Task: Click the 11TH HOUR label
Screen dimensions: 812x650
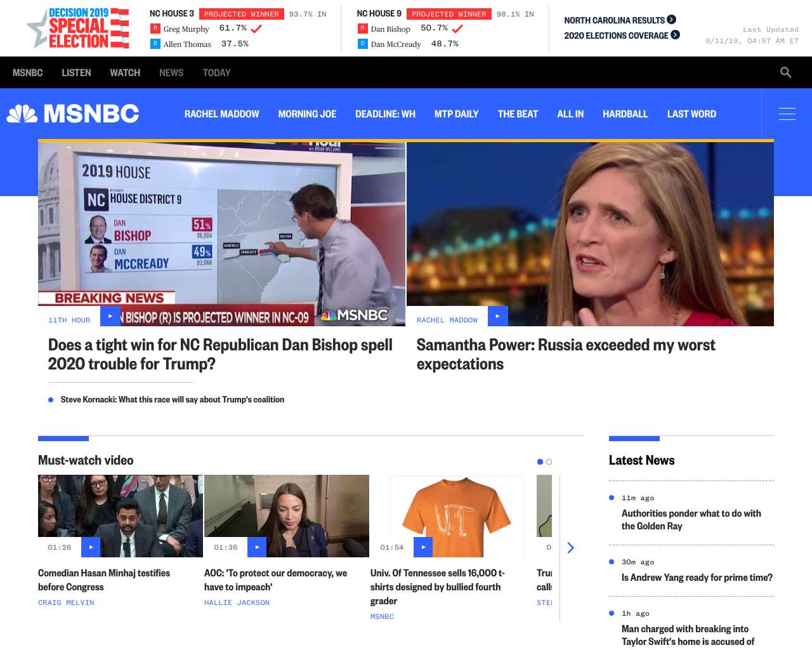Action: (x=69, y=320)
